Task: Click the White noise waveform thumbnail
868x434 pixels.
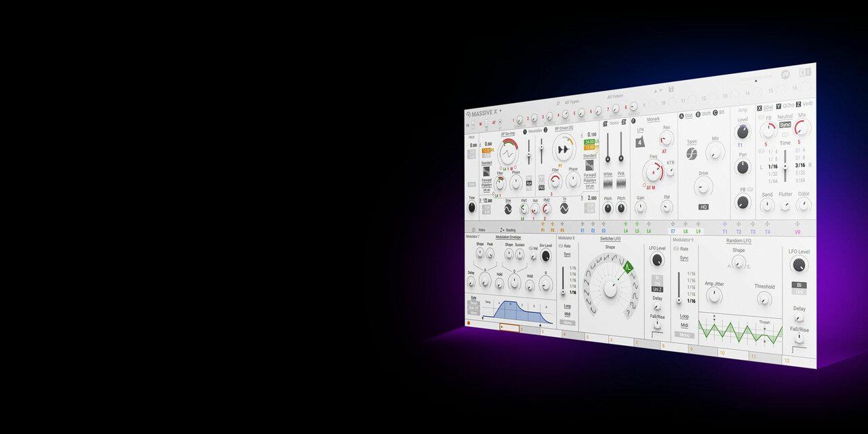Action: [x=608, y=184]
